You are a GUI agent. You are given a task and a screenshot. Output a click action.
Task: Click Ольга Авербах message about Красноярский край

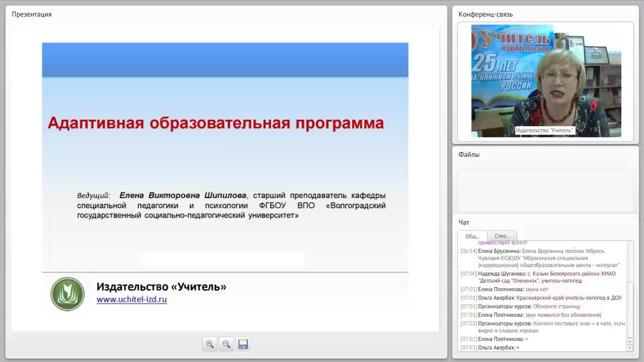[x=541, y=298]
